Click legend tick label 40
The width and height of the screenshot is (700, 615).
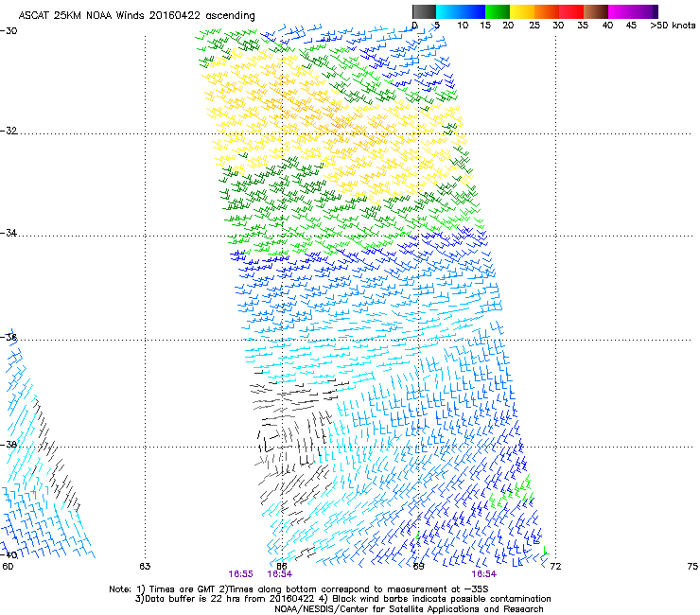click(607, 25)
